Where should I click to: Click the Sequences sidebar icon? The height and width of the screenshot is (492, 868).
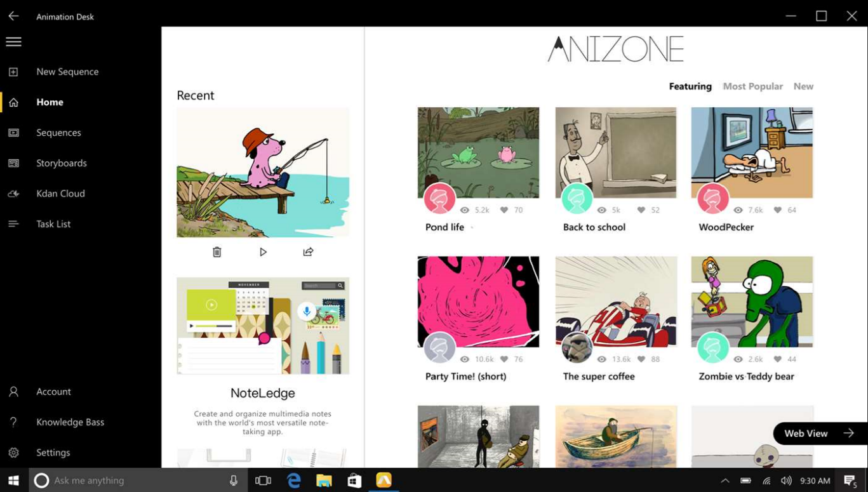13,133
